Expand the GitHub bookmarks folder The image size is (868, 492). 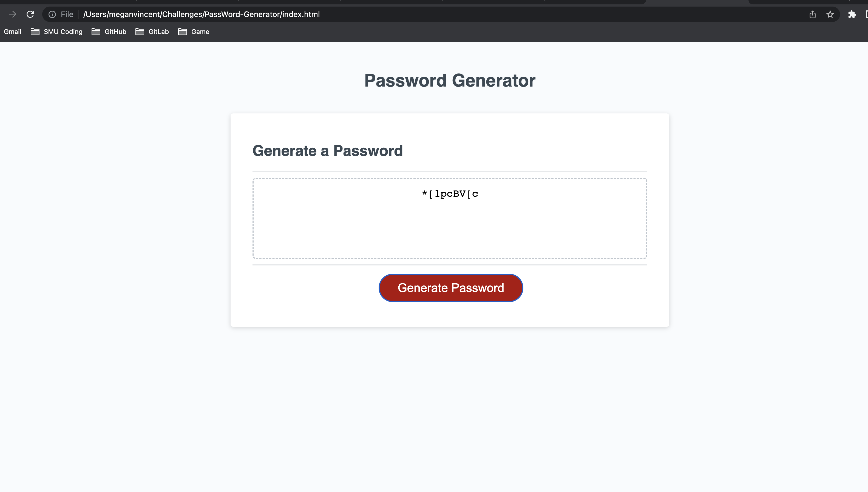115,32
